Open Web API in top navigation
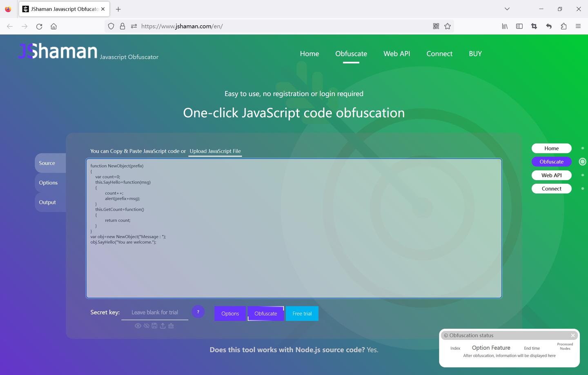The width and height of the screenshot is (588, 375). [x=396, y=53]
